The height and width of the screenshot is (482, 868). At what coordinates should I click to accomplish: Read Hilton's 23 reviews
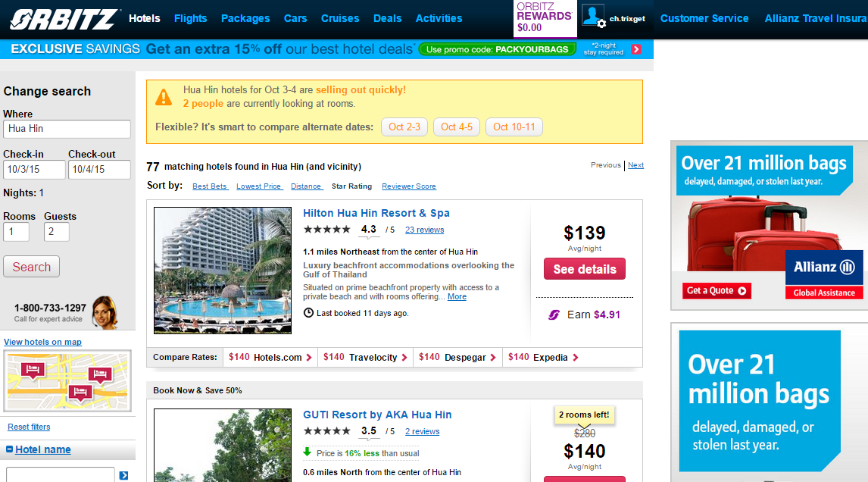click(x=424, y=230)
